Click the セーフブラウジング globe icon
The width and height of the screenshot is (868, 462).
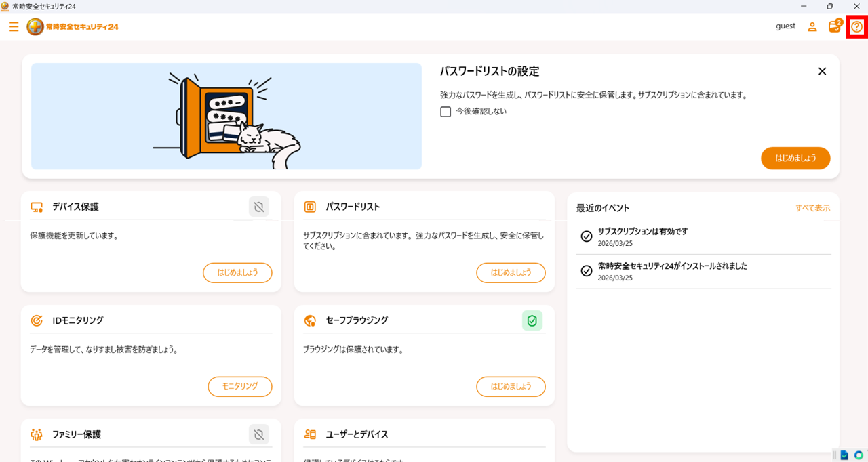(x=310, y=320)
